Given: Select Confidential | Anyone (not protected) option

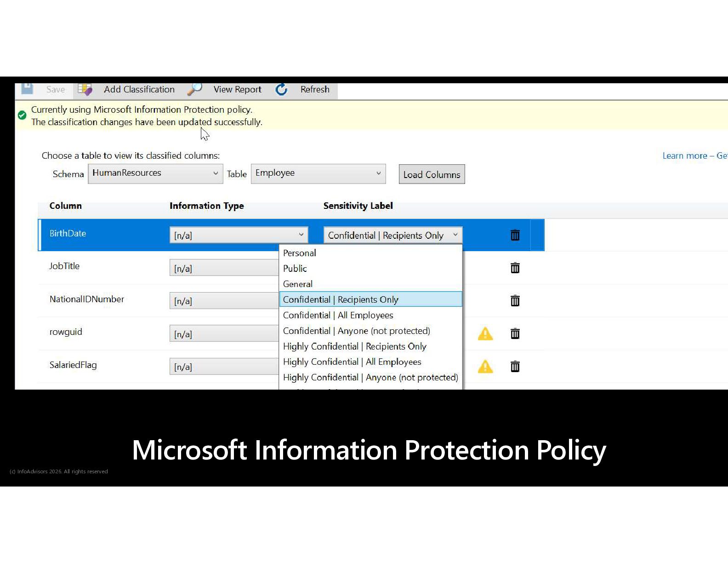Looking at the screenshot, I should 370,331.
